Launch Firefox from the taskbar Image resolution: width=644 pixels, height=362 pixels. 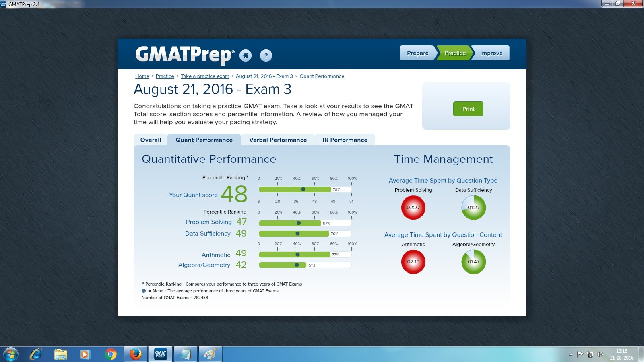[135, 354]
